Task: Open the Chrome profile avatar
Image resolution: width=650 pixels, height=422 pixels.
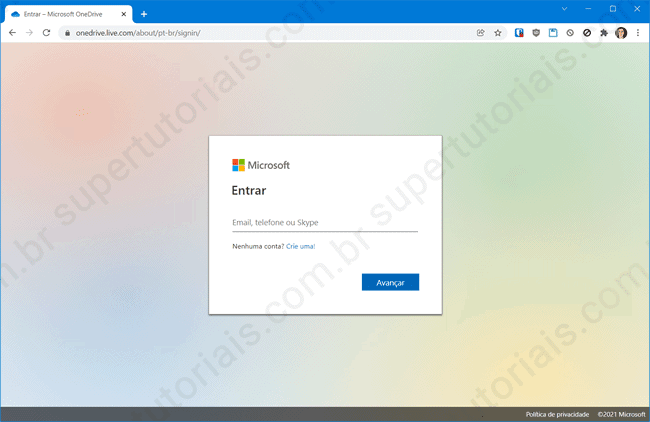Action: 621,33
